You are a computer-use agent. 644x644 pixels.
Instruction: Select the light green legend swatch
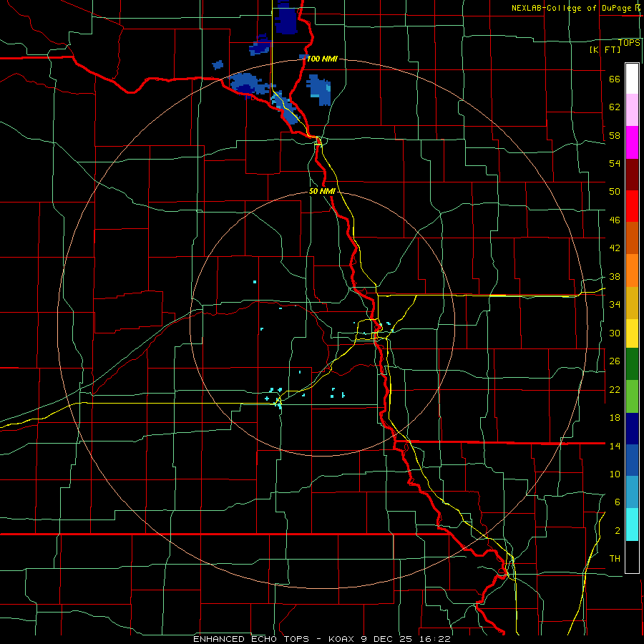(x=632, y=396)
